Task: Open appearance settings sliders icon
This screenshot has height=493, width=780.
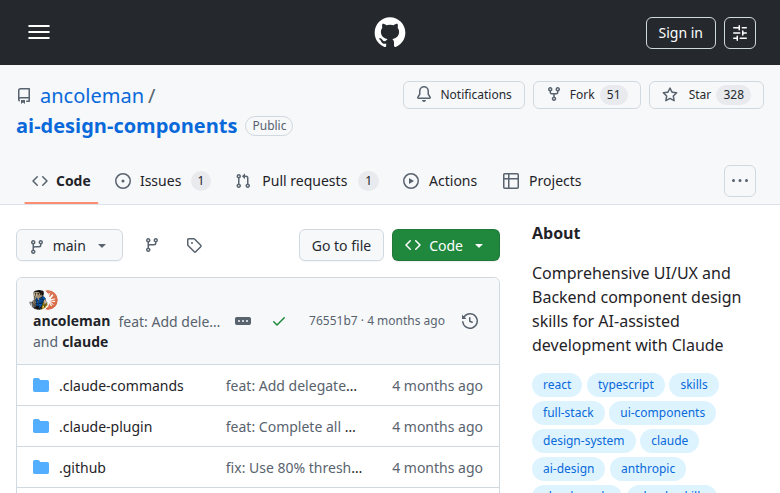Action: [x=740, y=33]
